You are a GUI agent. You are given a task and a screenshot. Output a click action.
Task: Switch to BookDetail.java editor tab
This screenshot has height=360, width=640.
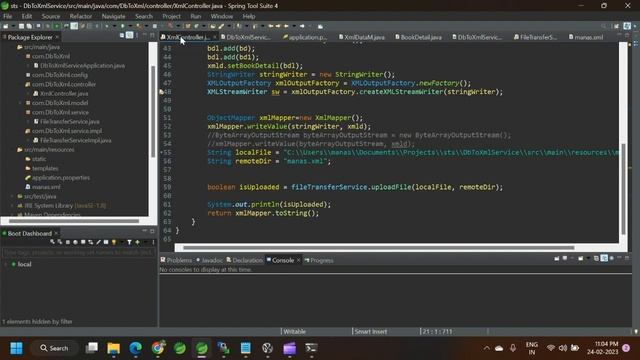[418, 37]
